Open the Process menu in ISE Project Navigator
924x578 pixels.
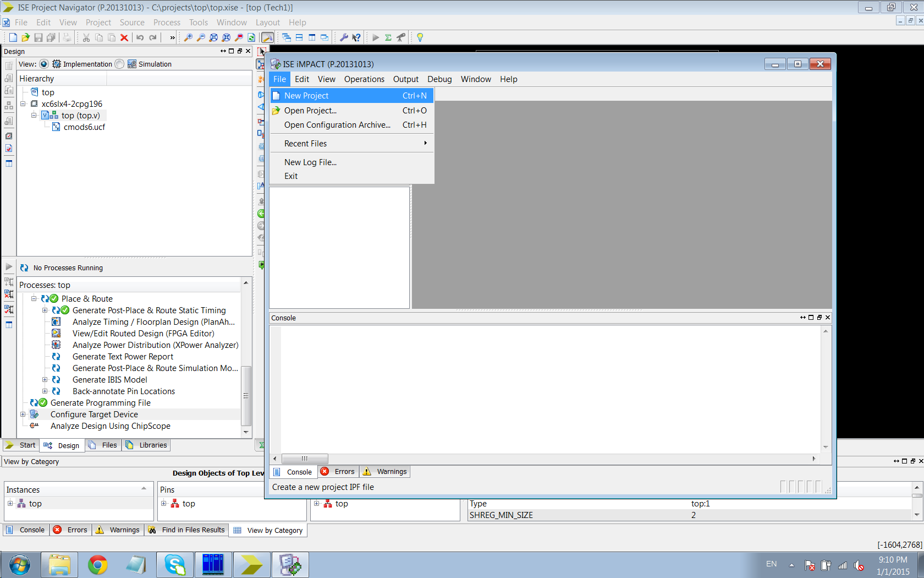[x=167, y=23]
